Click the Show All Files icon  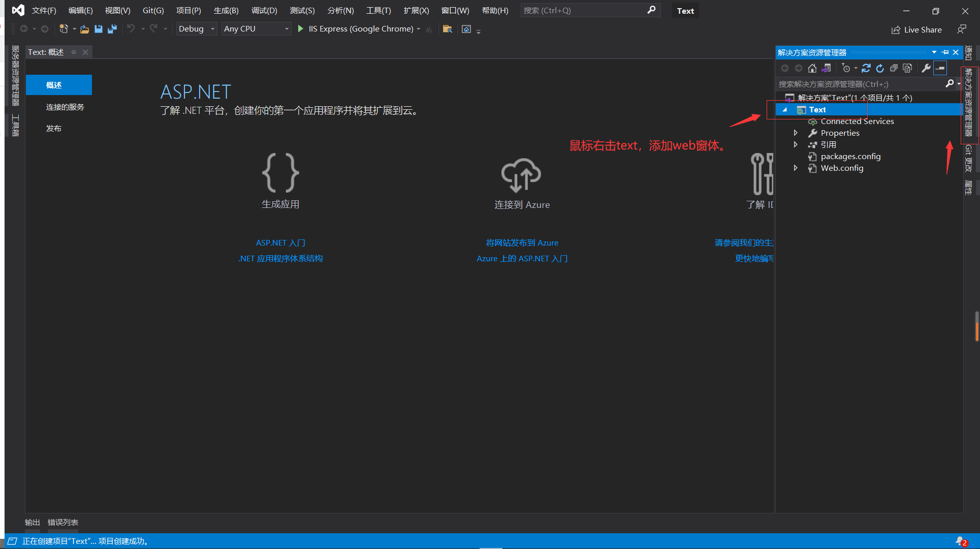click(x=907, y=68)
